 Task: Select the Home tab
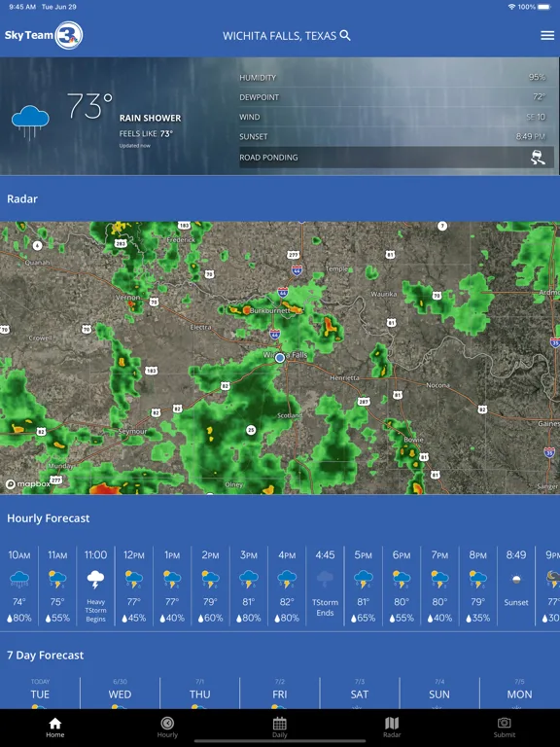(55, 728)
